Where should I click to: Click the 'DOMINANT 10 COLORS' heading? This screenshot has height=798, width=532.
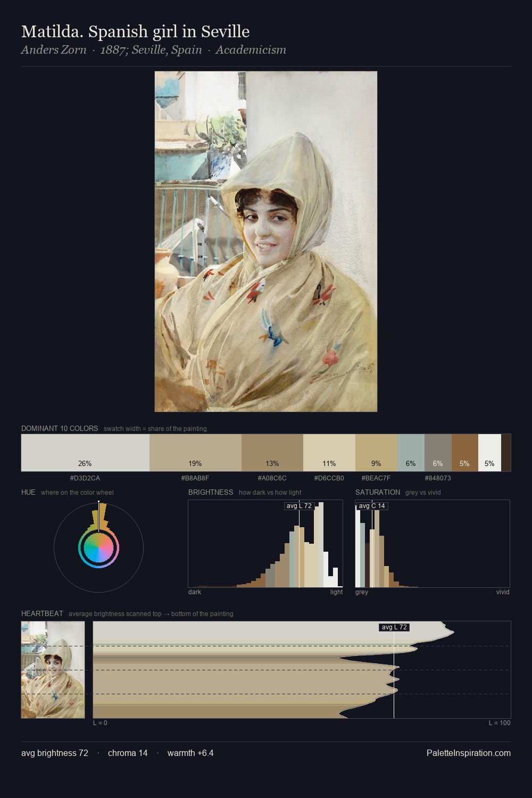pyautogui.click(x=60, y=428)
